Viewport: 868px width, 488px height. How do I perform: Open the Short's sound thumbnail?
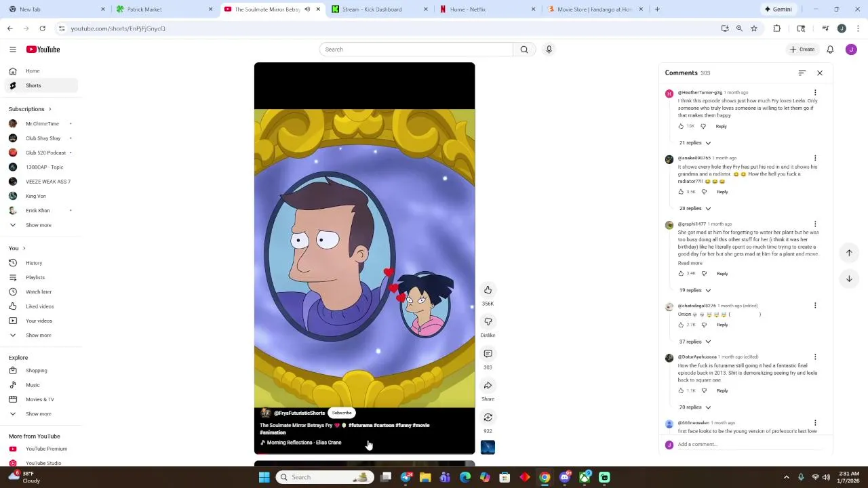tap(488, 447)
